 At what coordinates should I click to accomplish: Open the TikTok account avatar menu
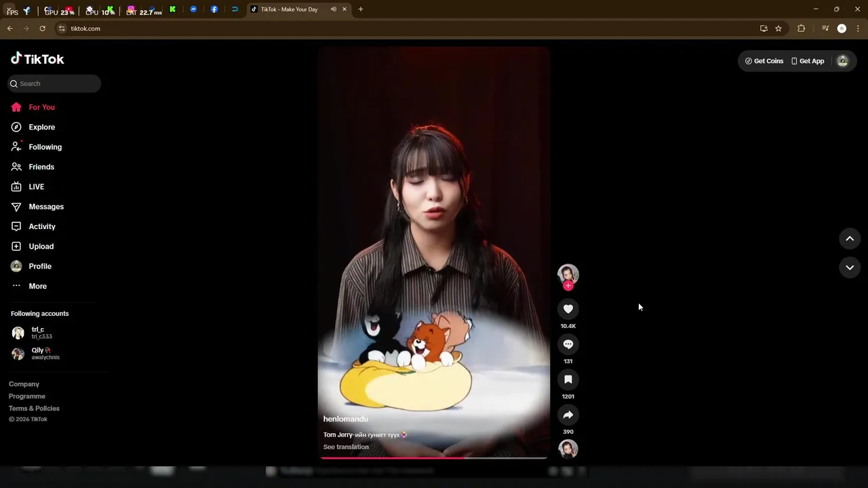(843, 61)
